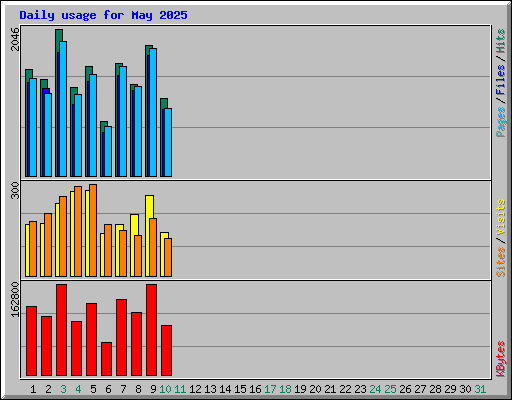Click the yellow visits bar for day 8
Viewport: 512px width, 400px height.
coord(135,225)
